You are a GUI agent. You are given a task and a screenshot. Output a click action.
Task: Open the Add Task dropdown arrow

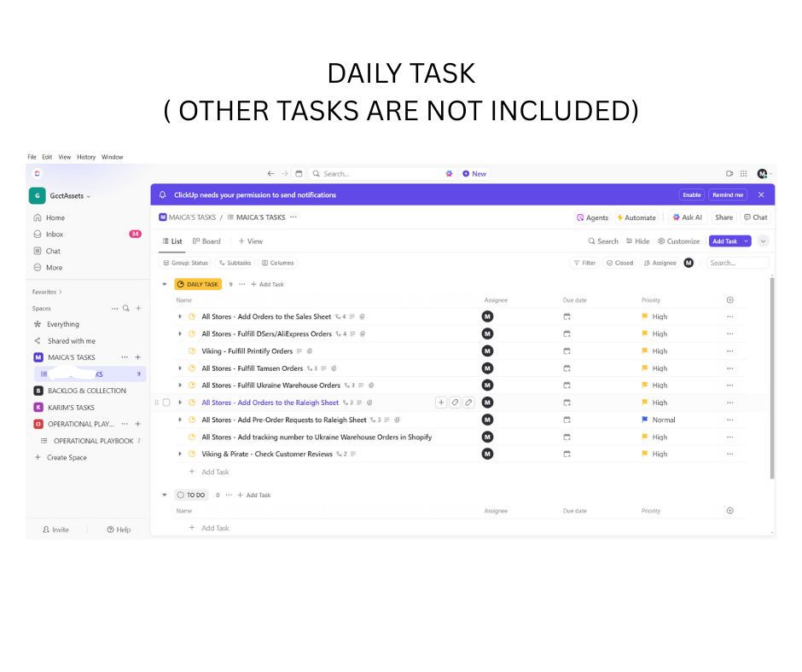tap(747, 241)
